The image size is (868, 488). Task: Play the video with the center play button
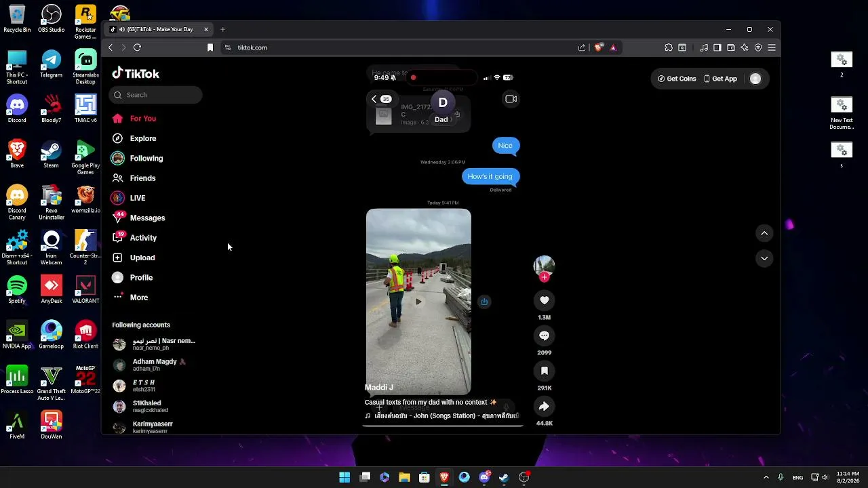coord(418,302)
